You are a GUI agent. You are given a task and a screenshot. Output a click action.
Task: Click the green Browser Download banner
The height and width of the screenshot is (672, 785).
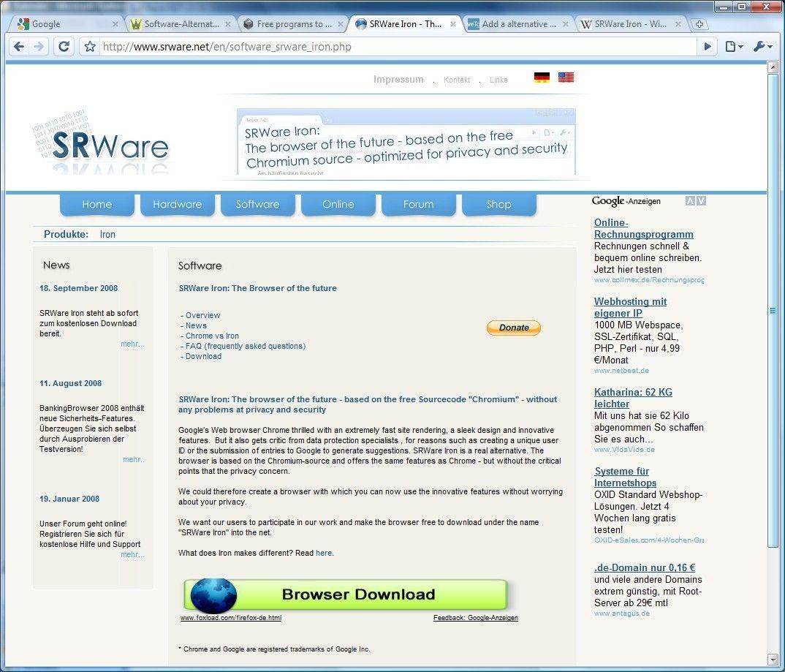(x=346, y=594)
